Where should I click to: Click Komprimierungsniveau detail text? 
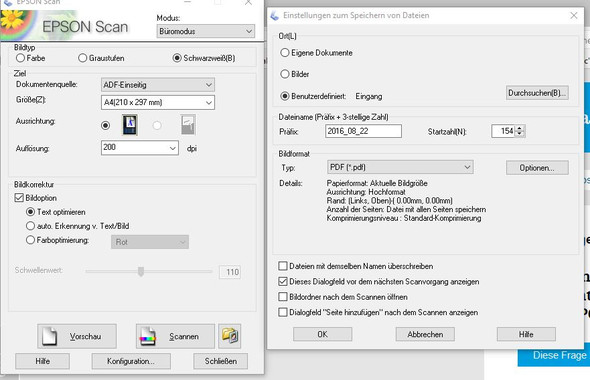click(x=404, y=218)
